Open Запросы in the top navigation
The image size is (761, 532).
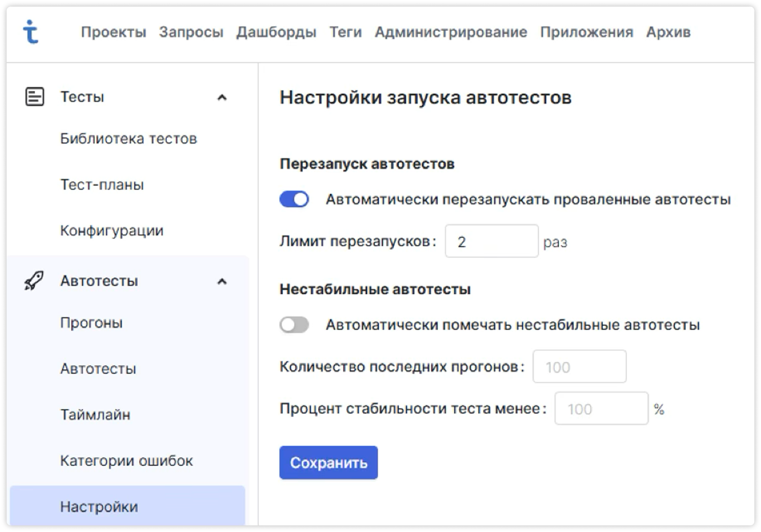pyautogui.click(x=191, y=32)
